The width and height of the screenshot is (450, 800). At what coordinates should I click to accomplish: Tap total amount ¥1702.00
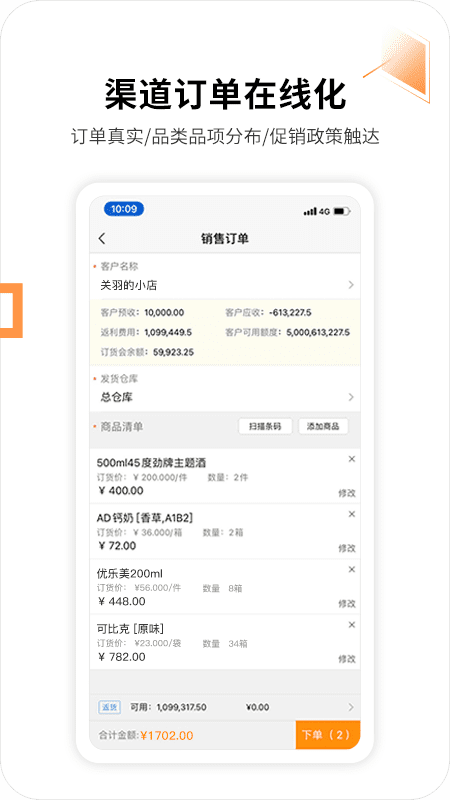(167, 736)
